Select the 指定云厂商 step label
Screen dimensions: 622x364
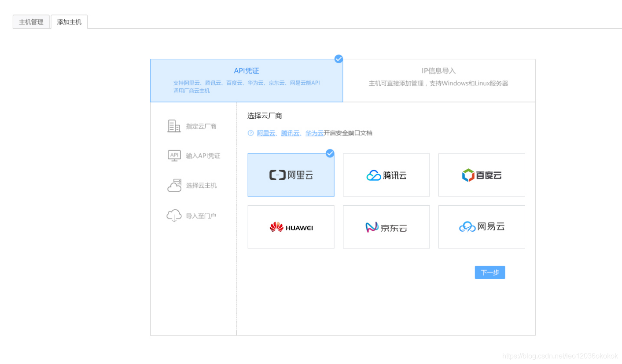pyautogui.click(x=201, y=126)
